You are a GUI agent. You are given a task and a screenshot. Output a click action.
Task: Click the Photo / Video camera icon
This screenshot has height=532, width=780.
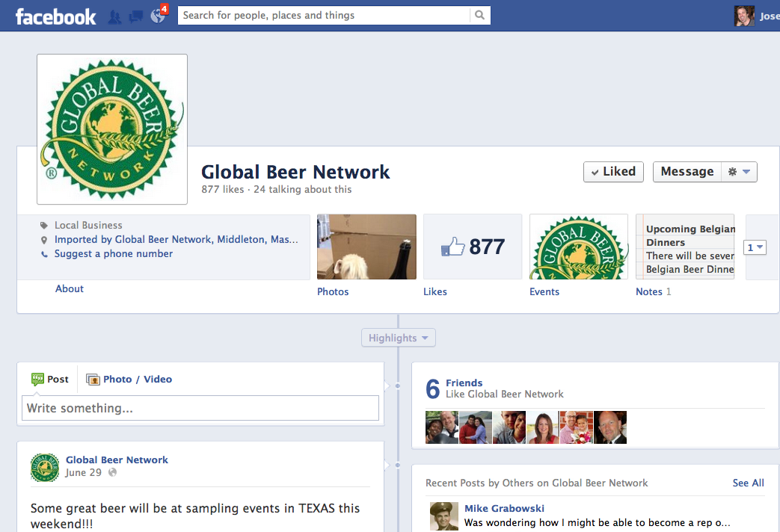(x=93, y=380)
